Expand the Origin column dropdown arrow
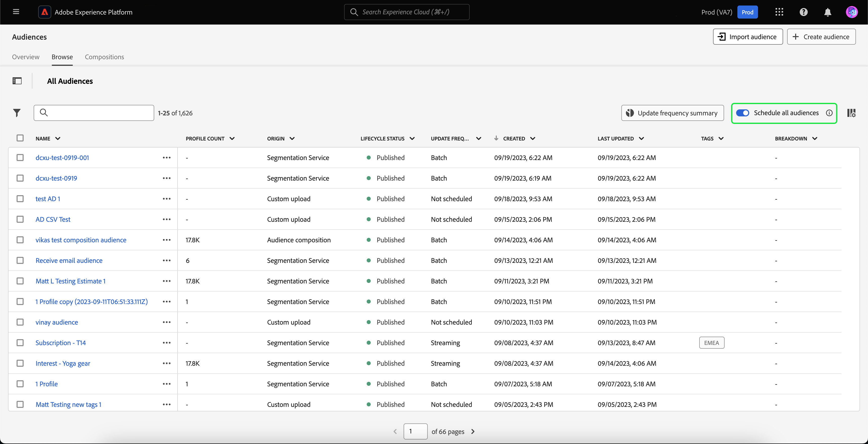The height and width of the screenshot is (444, 868). (292, 138)
